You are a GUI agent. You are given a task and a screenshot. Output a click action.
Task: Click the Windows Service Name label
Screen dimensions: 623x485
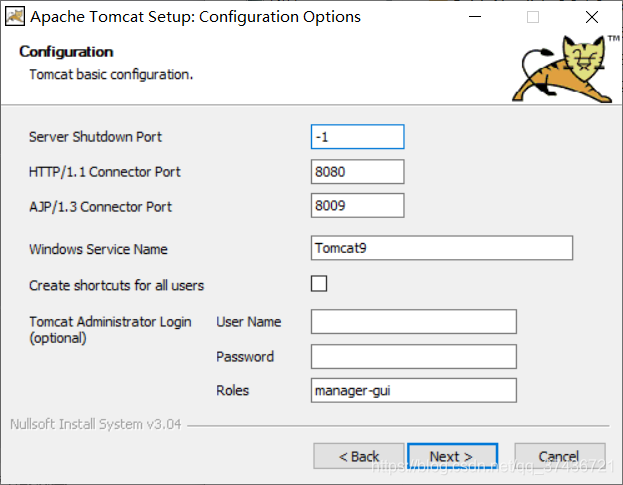[98, 249]
